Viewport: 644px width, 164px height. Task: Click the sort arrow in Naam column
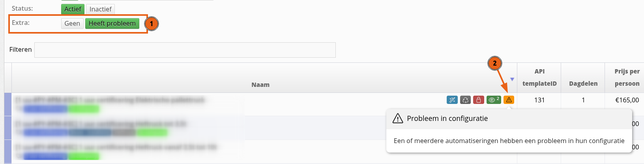coord(512,79)
